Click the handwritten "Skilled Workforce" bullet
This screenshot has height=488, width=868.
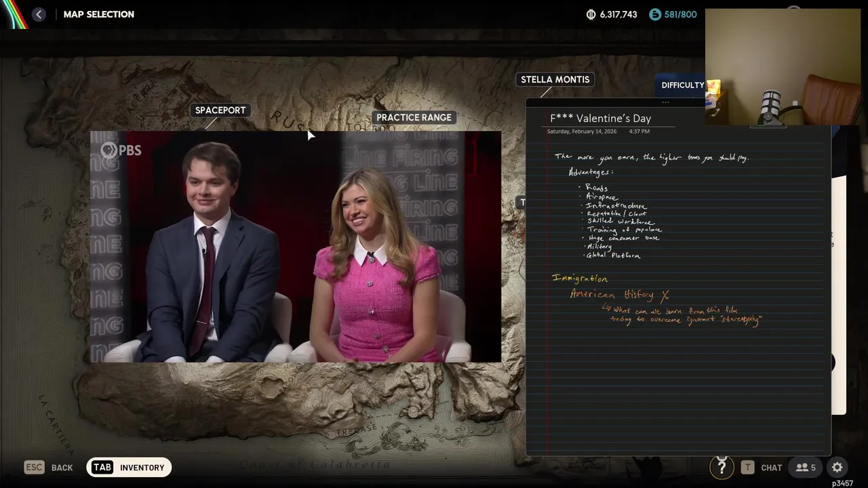(620, 222)
